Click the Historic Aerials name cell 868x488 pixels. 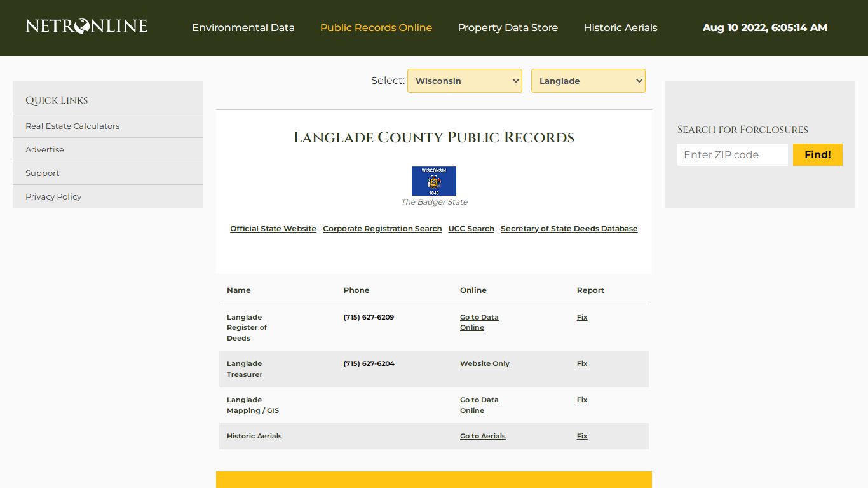point(254,436)
